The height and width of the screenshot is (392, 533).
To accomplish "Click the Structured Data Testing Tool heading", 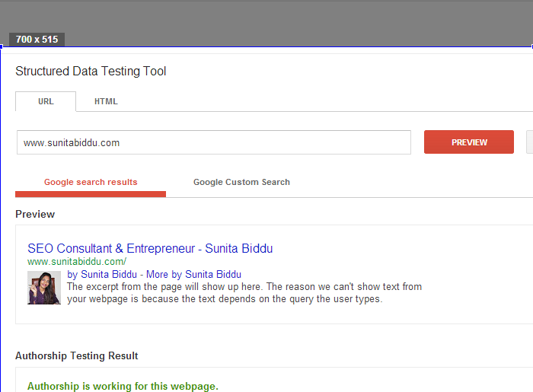I will tap(91, 72).
